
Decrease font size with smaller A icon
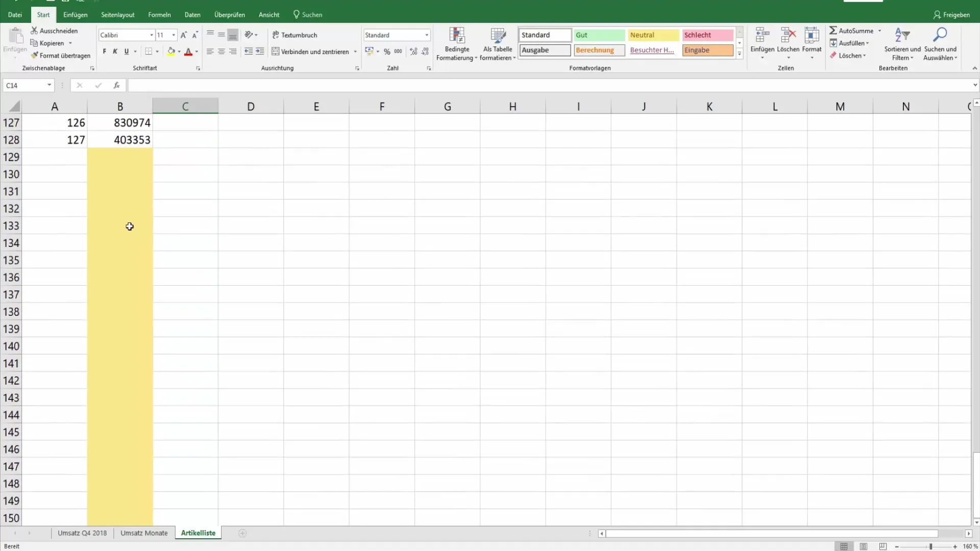[x=195, y=35]
